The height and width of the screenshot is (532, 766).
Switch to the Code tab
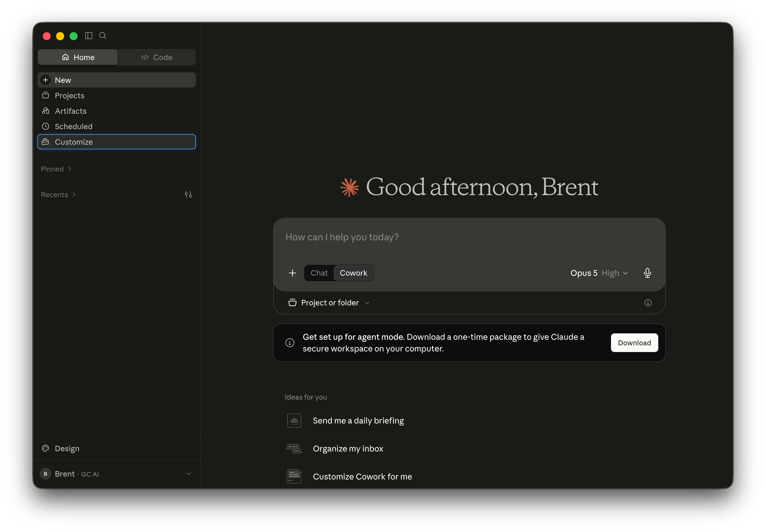coord(157,57)
